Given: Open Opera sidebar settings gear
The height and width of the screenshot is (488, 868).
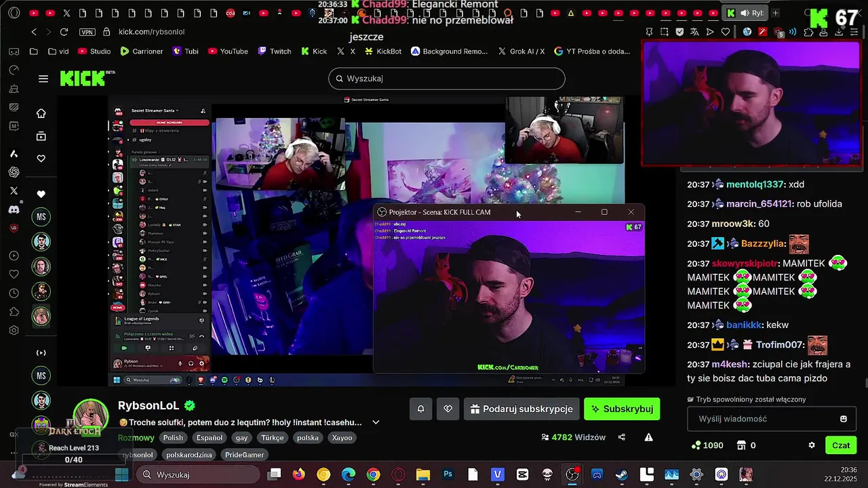Looking at the screenshot, I should click(x=14, y=330).
